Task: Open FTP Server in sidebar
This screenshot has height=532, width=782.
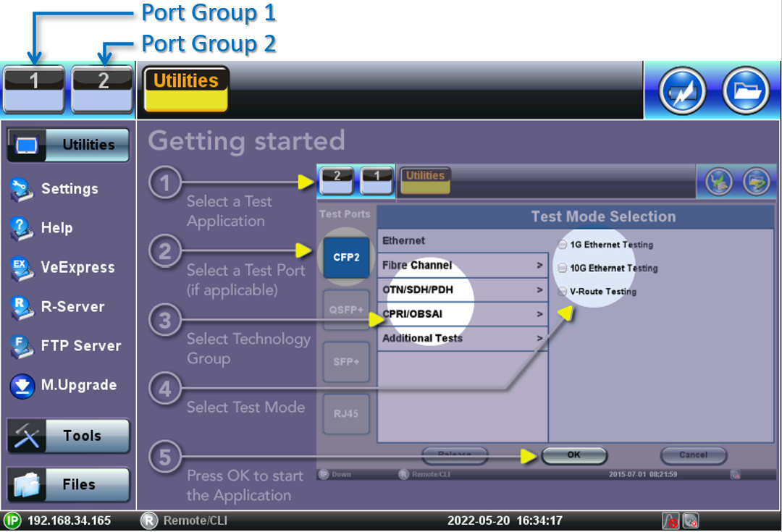Action: click(22, 346)
